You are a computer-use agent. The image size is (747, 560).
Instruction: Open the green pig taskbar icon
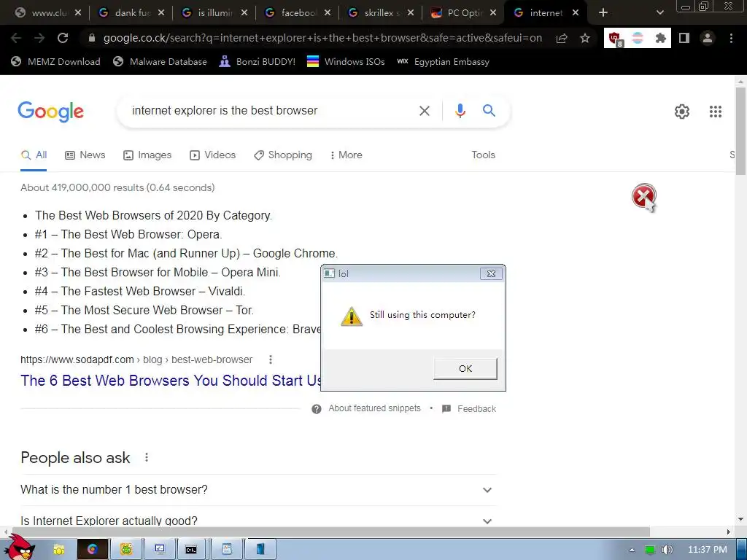pyautogui.click(x=126, y=550)
